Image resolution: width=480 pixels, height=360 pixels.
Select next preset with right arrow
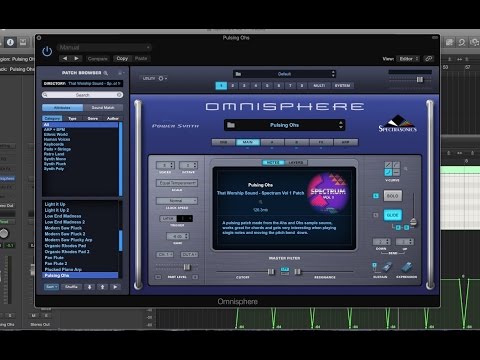point(76,58)
